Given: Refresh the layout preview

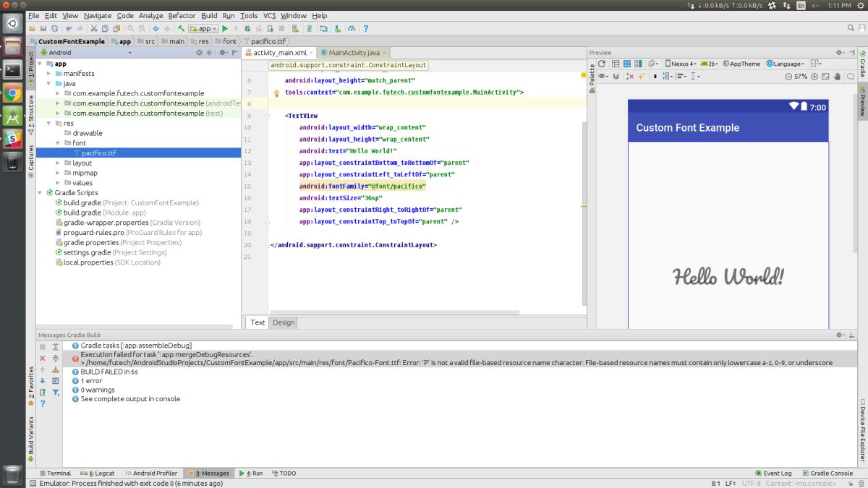Looking at the screenshot, I should click(601, 64).
